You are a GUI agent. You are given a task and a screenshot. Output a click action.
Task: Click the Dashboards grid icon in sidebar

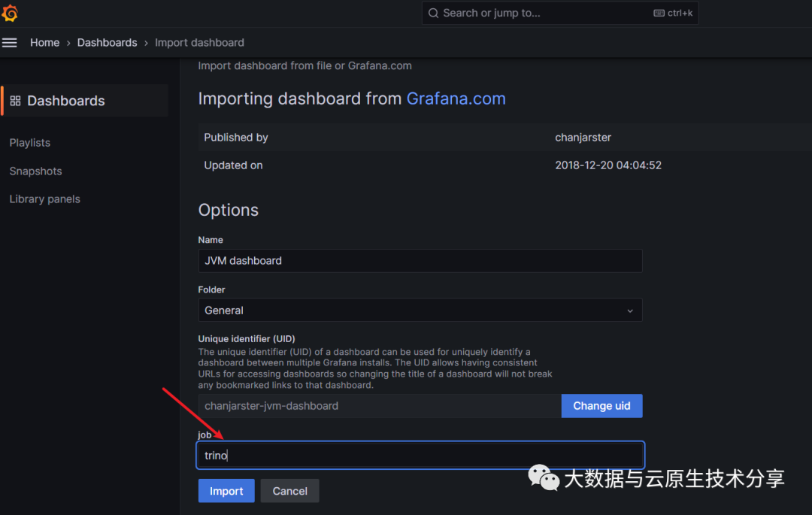16,101
